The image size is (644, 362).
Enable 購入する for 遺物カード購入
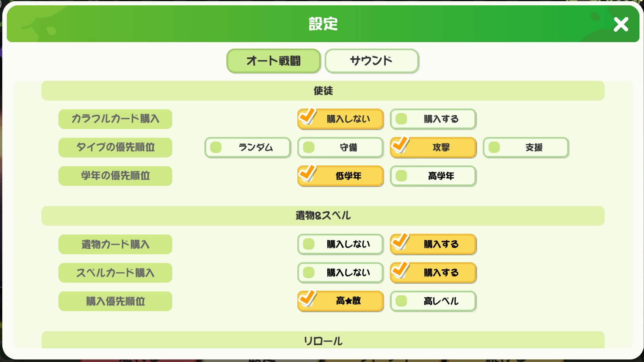433,244
